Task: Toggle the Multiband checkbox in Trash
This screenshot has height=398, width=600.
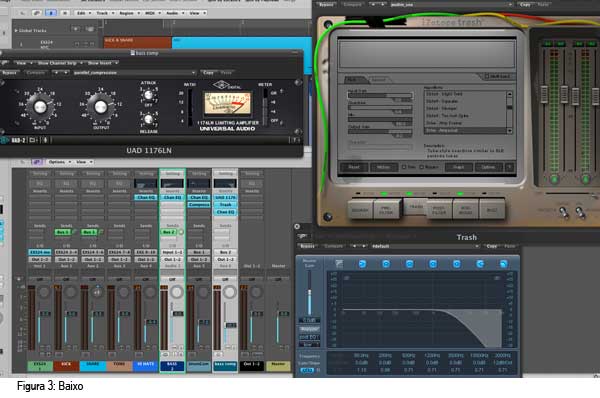Action: [487, 77]
